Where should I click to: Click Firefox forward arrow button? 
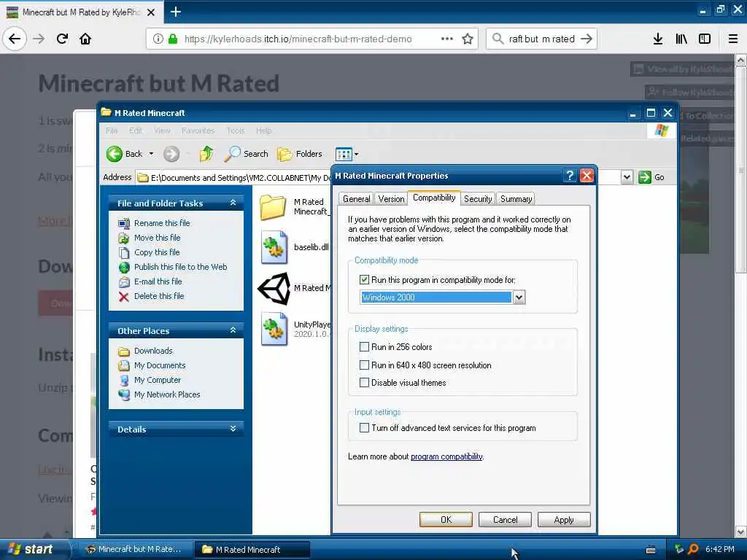pyautogui.click(x=39, y=39)
